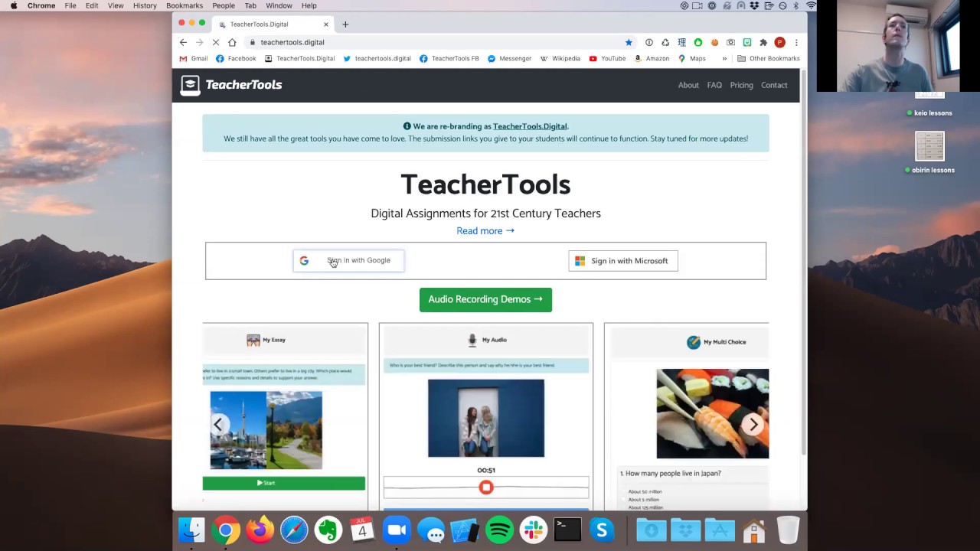This screenshot has height=551, width=980.
Task: Sign in with Microsoft
Action: 623,261
